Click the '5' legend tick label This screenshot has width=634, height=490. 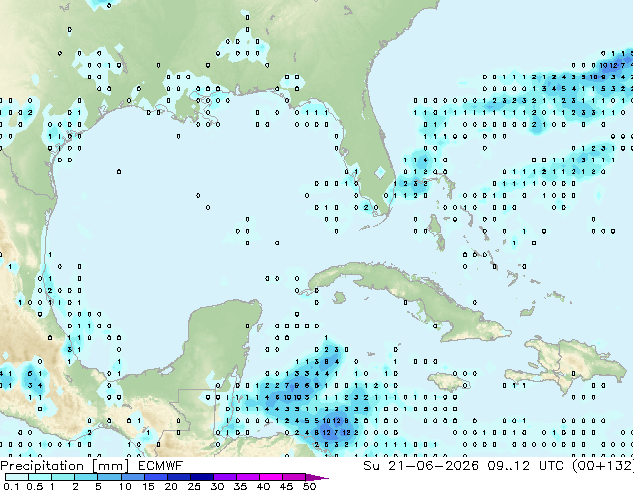coord(98,486)
